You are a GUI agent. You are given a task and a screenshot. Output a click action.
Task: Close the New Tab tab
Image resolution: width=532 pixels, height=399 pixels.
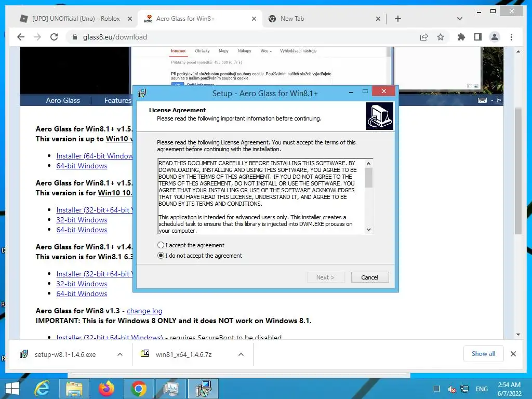click(x=378, y=19)
